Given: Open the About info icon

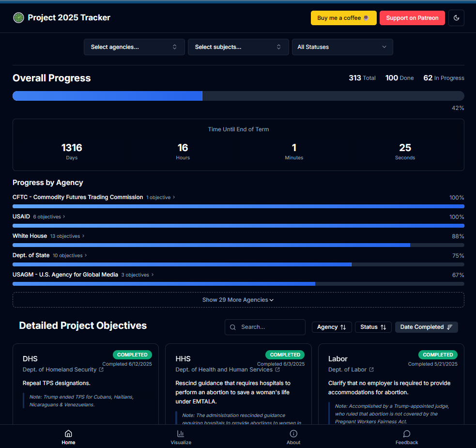Looking at the screenshot, I should point(293,433).
